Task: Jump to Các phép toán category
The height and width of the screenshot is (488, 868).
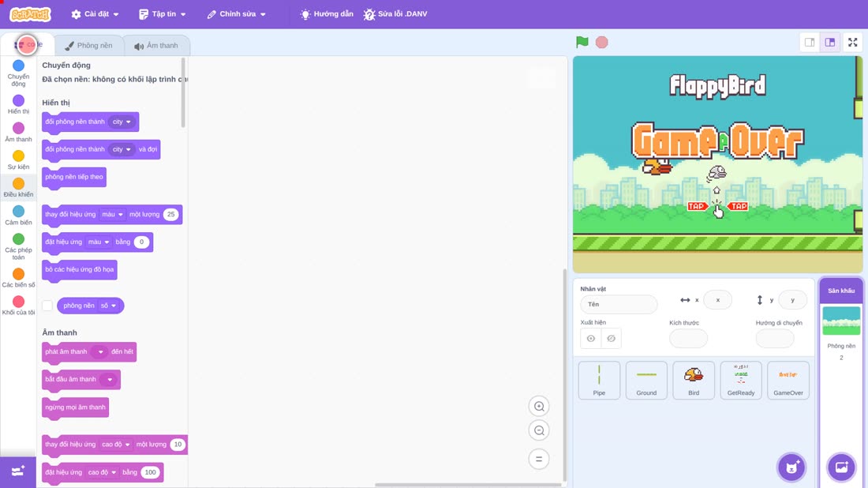Action: [18, 246]
